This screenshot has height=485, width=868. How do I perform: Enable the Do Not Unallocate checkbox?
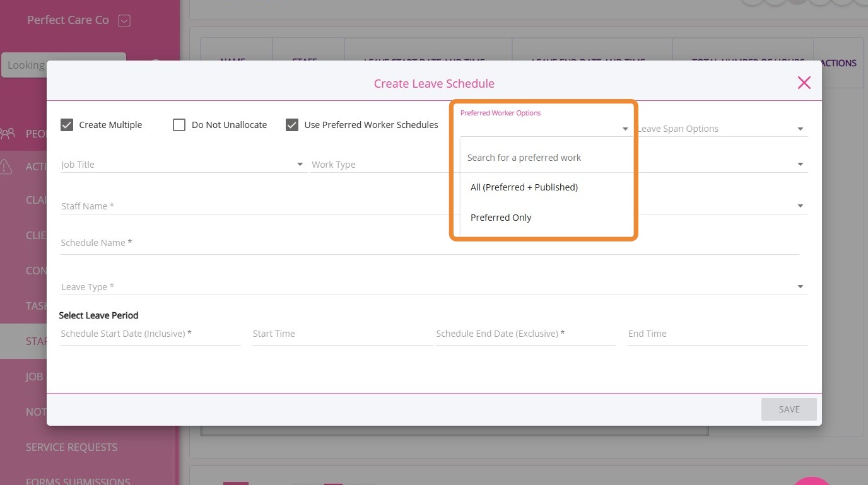(179, 125)
